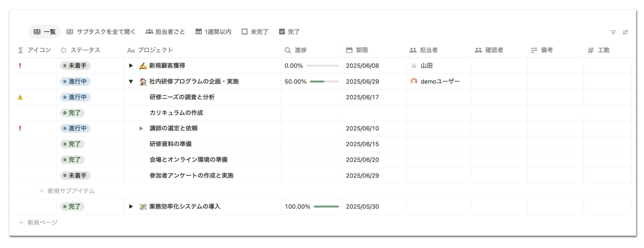Click the 50.00% progress bar
This screenshot has width=644, height=248.
click(324, 81)
